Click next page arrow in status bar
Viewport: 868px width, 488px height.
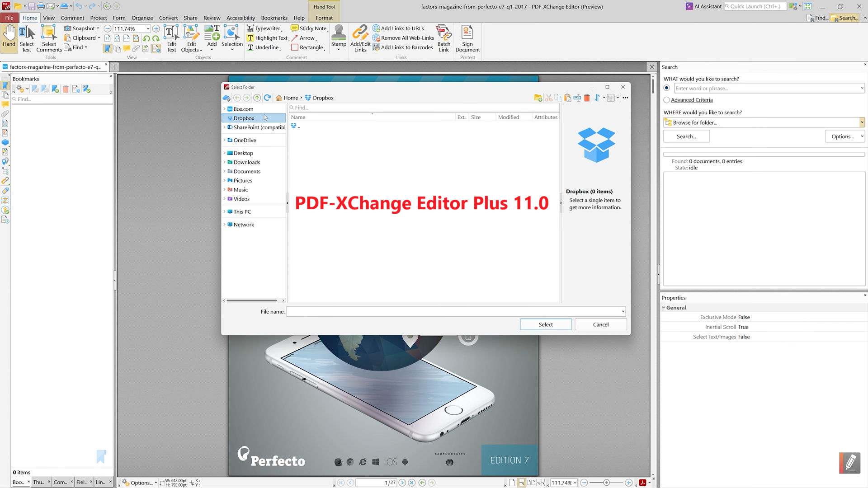pos(402,483)
